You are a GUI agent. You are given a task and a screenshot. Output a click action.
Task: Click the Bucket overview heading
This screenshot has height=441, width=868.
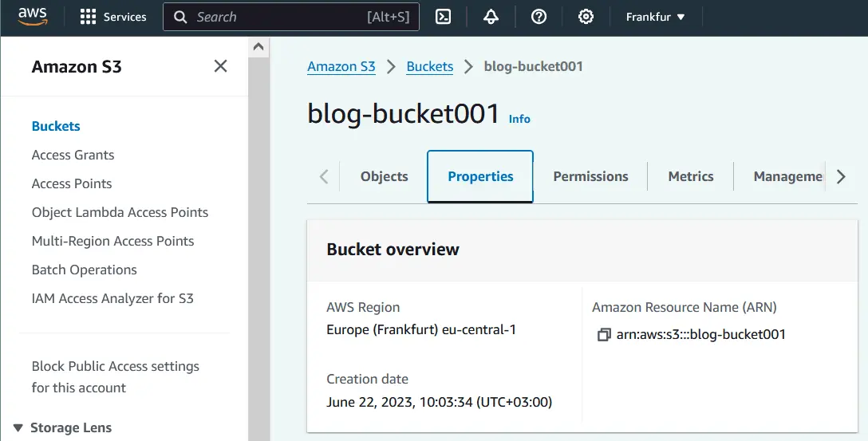coord(393,250)
